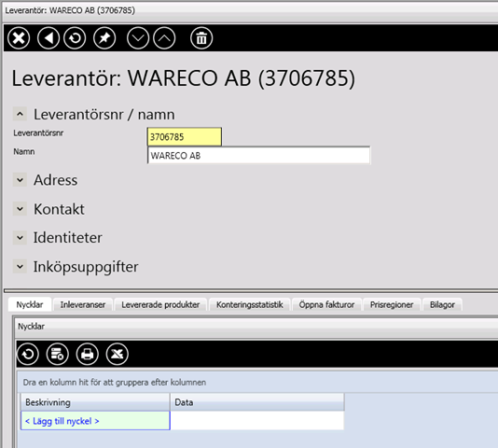Refresh the Nycklar grid
The width and height of the screenshot is (498, 448).
pyautogui.click(x=28, y=354)
